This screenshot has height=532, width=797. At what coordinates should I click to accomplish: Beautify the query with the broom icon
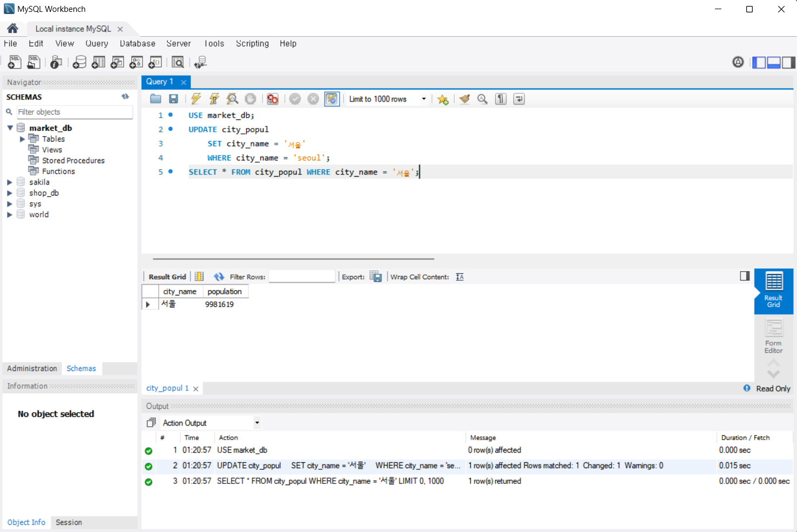tap(464, 99)
